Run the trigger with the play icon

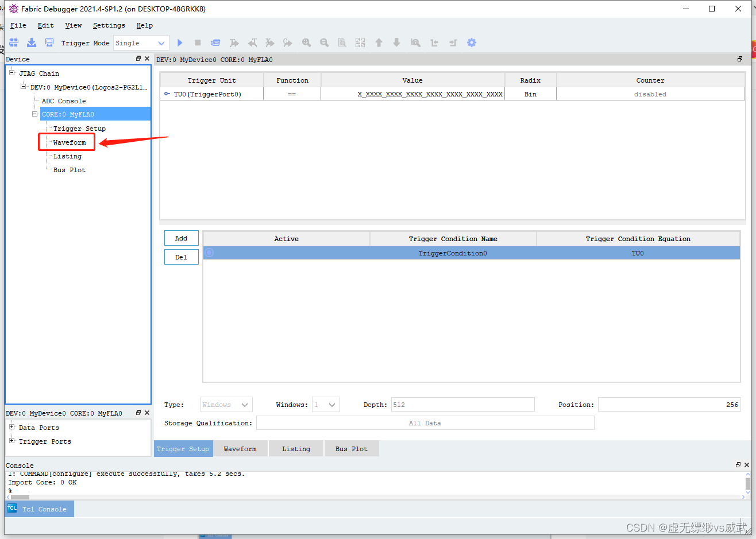180,42
